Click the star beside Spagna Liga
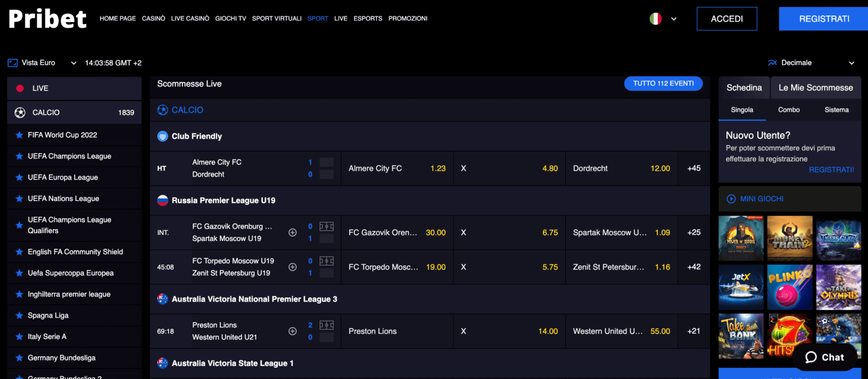Screen dimensions: 868x379 point(19,316)
